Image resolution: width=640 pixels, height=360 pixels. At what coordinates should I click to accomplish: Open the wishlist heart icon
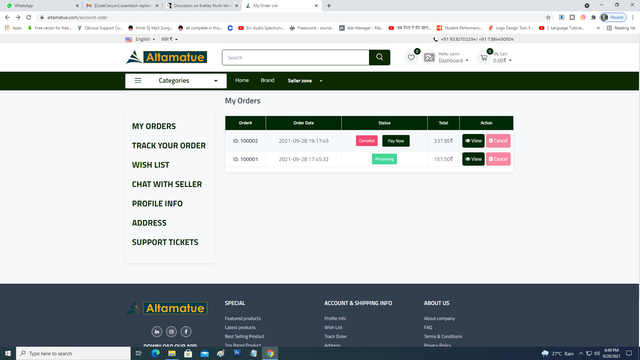point(411,58)
